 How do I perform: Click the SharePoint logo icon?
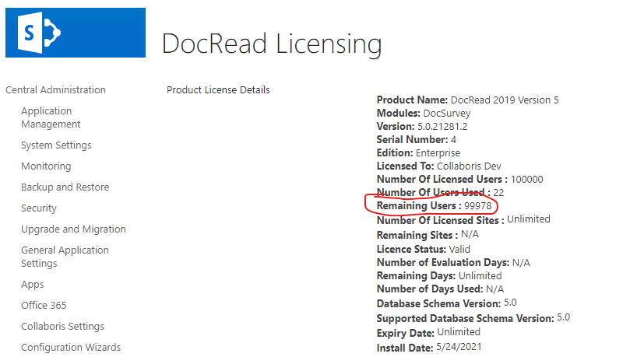tap(75, 33)
